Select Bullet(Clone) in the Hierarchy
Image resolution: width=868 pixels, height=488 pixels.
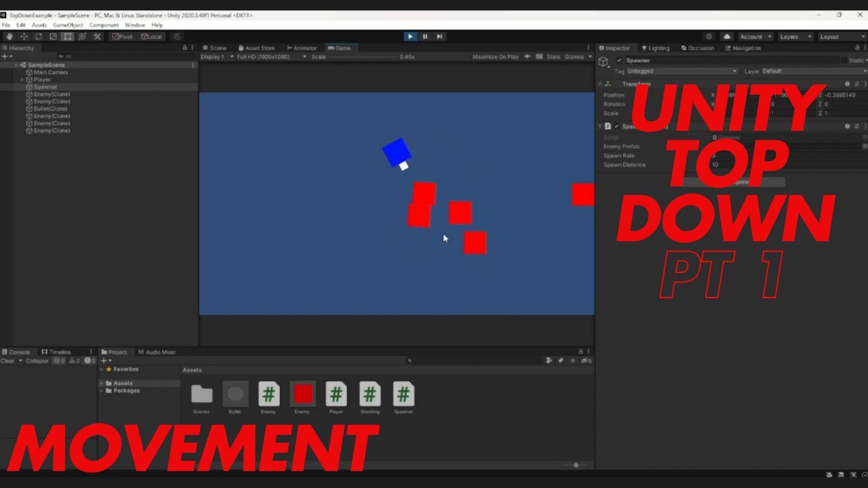pos(50,109)
